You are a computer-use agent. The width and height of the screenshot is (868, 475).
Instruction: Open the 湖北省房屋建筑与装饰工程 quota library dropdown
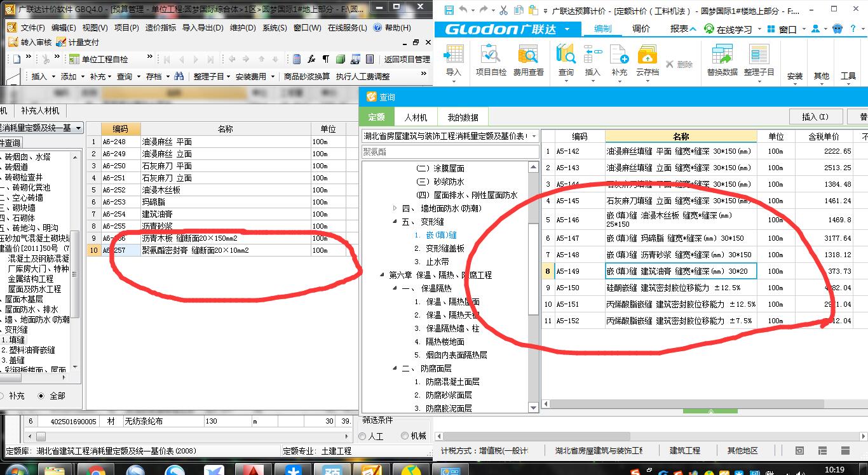click(534, 136)
